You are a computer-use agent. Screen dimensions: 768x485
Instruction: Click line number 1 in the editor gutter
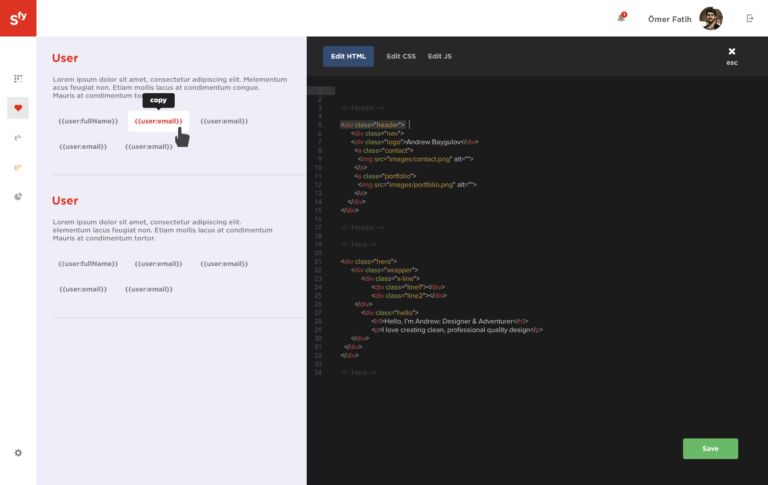click(x=319, y=91)
